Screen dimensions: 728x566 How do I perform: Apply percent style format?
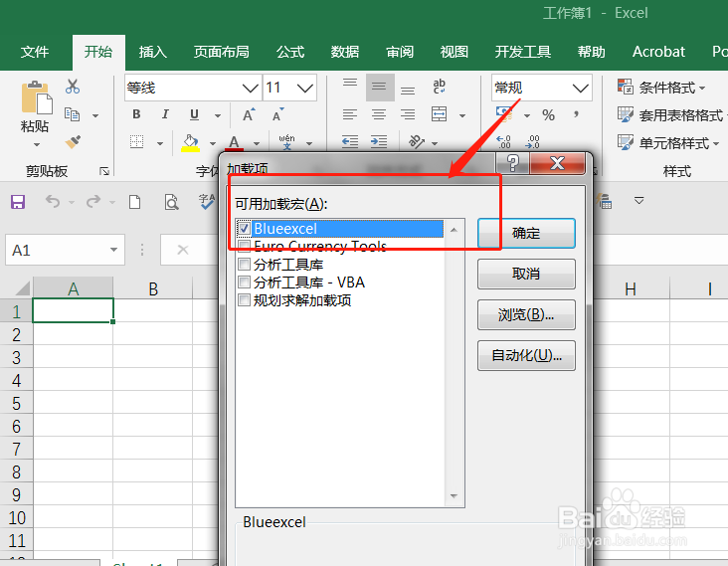[548, 114]
